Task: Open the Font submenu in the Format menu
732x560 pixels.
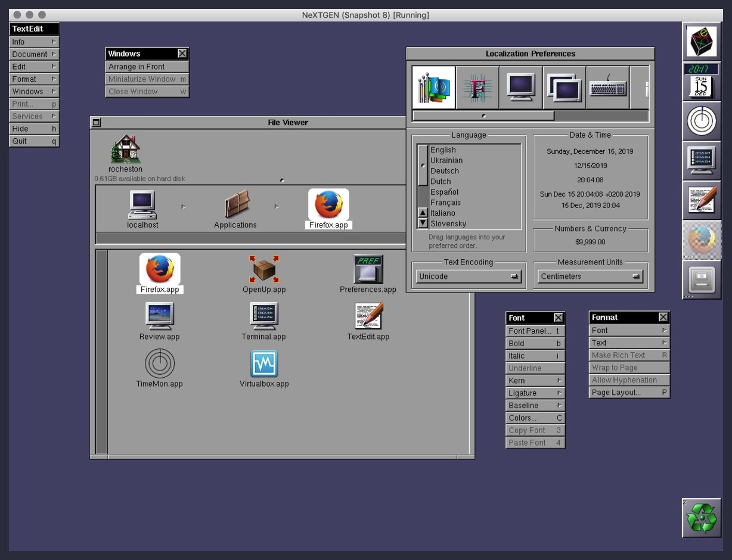Action: (x=629, y=331)
